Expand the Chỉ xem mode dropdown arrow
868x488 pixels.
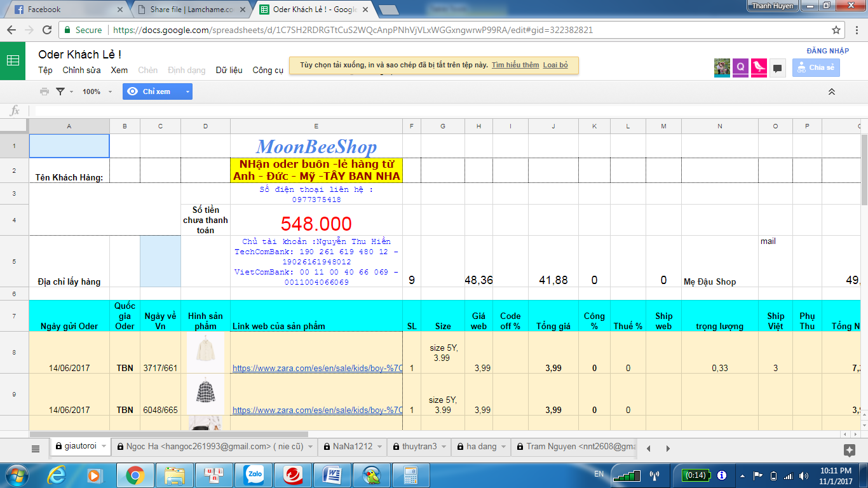(187, 91)
